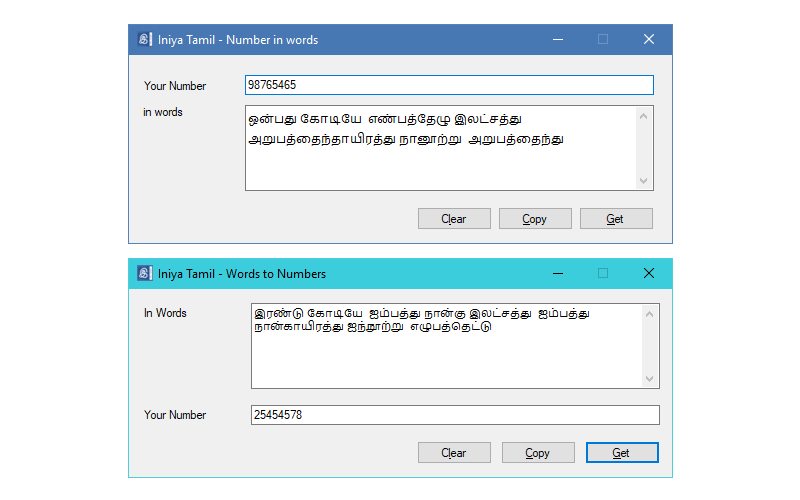The image size is (800, 500).
Task: Click scroll up arrow in 'In Words' input box
Action: pos(649,315)
